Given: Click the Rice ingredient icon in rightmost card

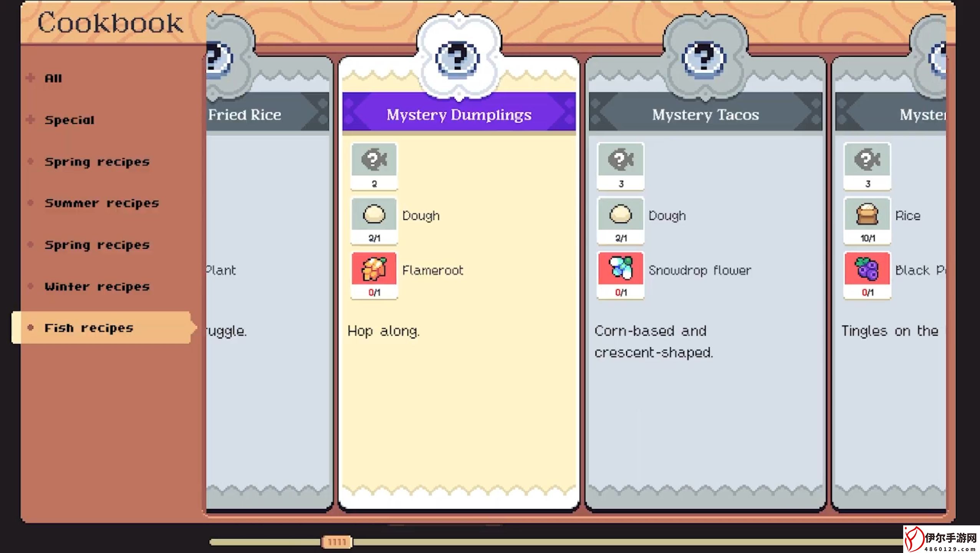Looking at the screenshot, I should coord(867,214).
